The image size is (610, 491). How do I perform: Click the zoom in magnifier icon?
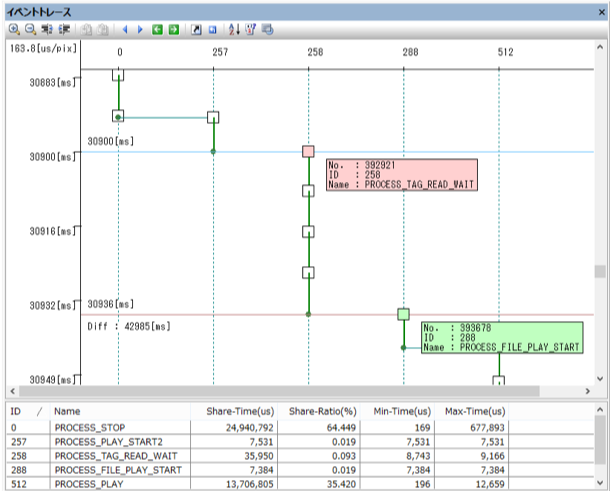14,29
